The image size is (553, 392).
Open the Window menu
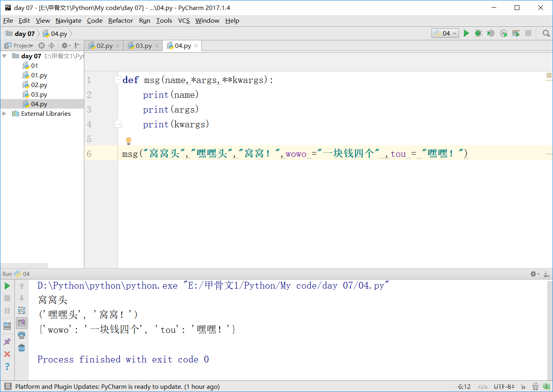click(x=207, y=21)
